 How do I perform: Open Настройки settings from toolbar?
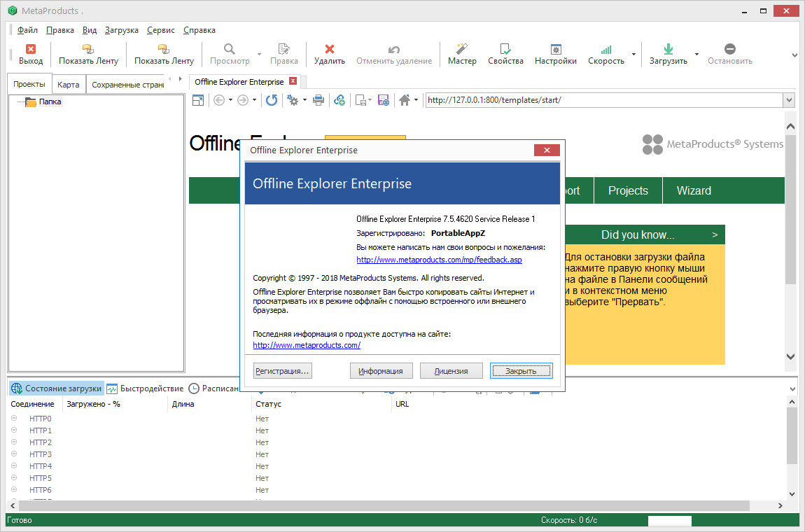pyautogui.click(x=555, y=49)
